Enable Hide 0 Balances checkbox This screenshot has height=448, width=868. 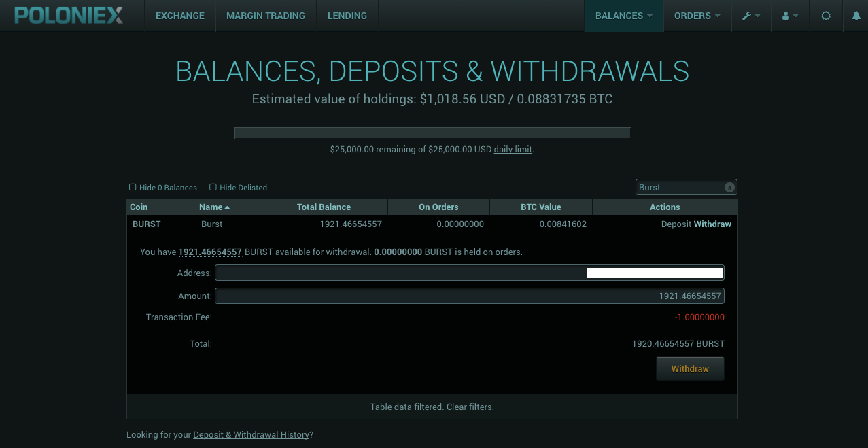coord(133,187)
